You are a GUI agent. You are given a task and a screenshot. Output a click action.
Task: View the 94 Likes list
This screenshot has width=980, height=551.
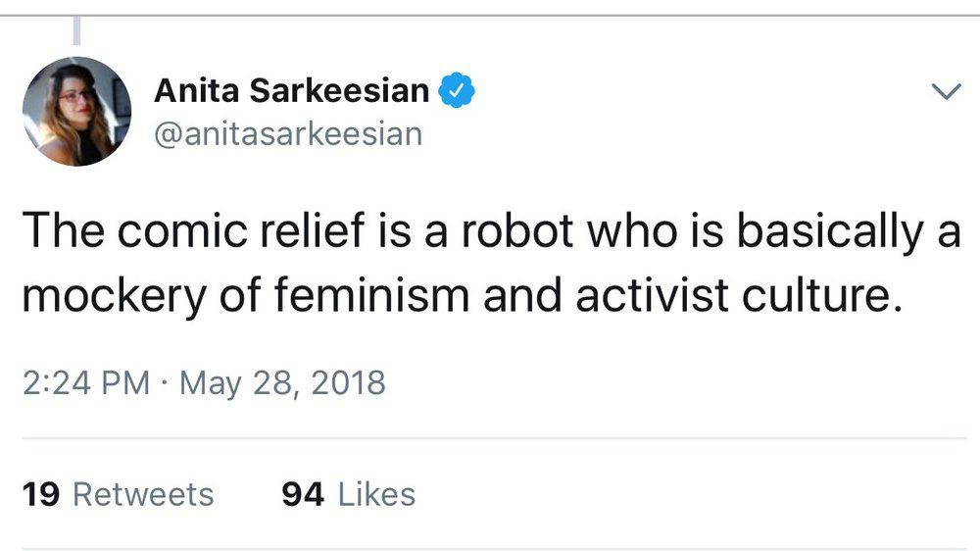tap(348, 494)
